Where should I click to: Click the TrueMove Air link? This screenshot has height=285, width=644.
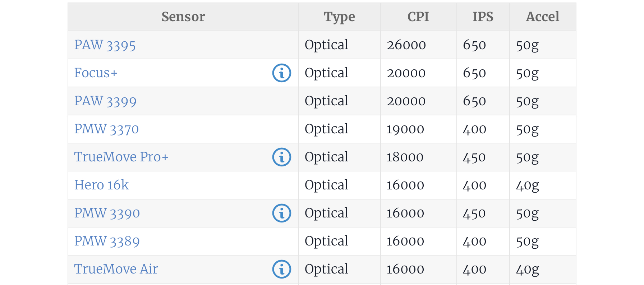pos(116,270)
